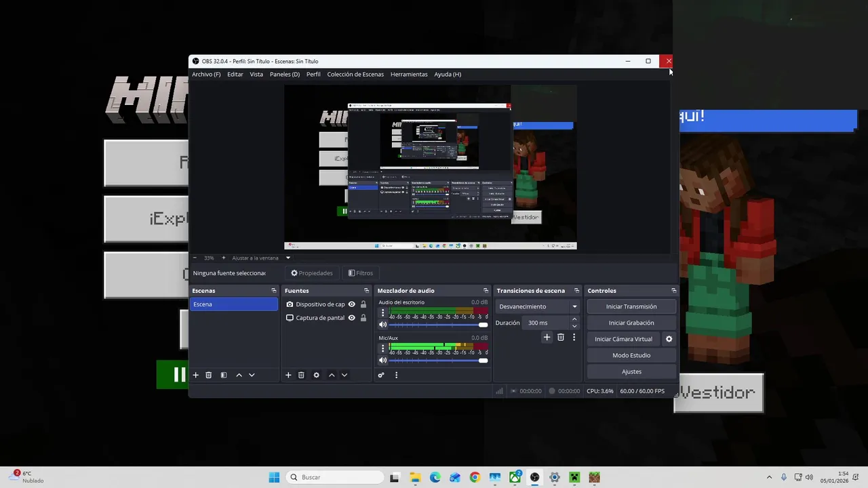Mute Audio del escritorio speaker icon
Viewport: 868px width, 488px height.
[382, 325]
